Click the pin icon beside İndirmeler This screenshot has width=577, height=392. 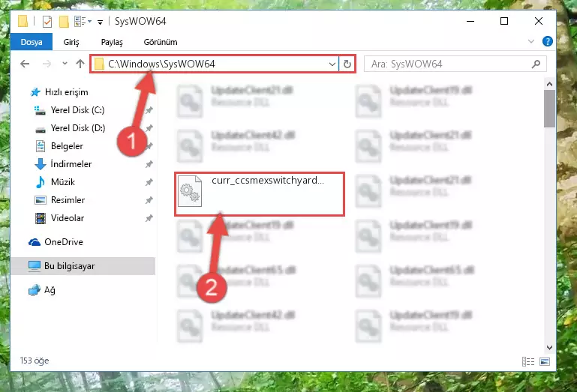click(x=149, y=164)
